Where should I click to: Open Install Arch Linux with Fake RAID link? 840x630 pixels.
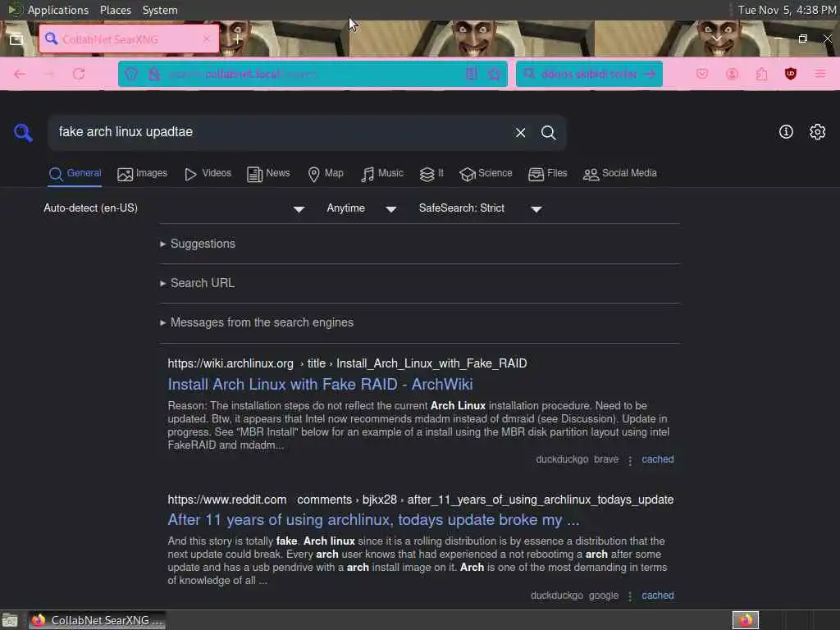pyautogui.click(x=321, y=384)
